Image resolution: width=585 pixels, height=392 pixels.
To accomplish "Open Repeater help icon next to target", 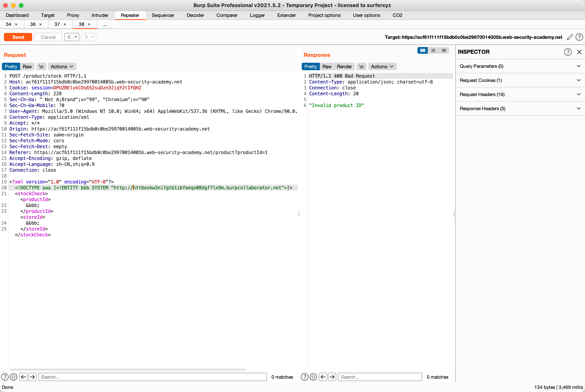I will pos(579,37).
